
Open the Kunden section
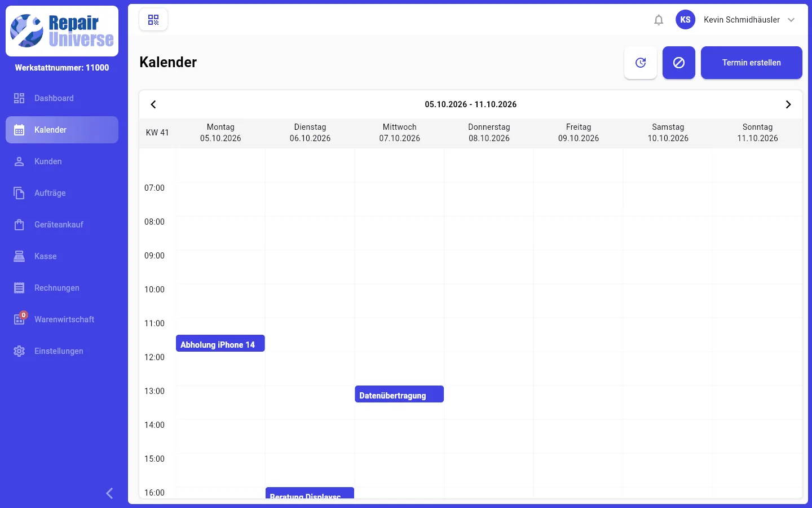click(x=62, y=161)
